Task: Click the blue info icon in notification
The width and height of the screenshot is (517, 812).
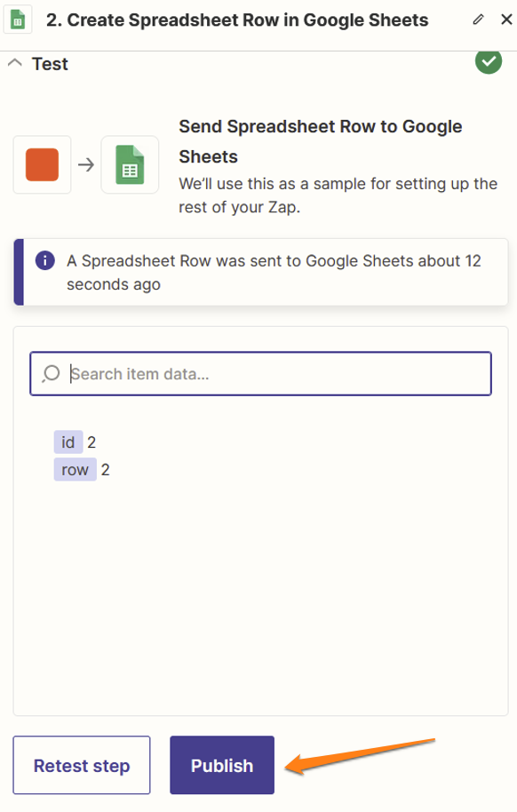Action: [x=45, y=260]
